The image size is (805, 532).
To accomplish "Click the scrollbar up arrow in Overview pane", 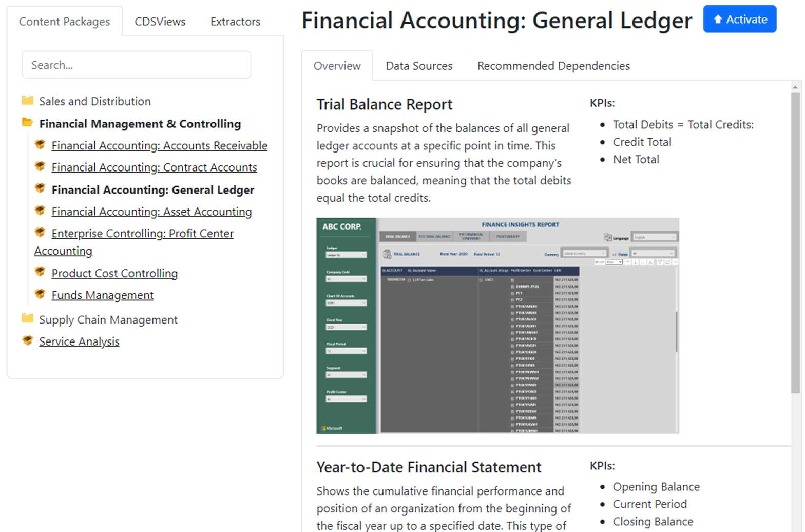I will 795,87.
